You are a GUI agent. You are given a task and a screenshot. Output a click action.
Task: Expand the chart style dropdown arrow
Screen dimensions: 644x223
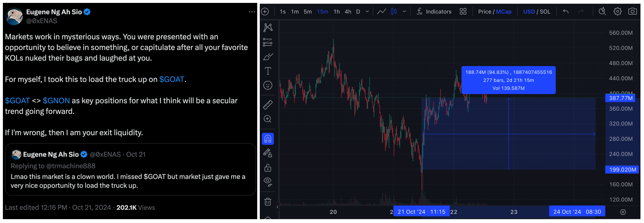tap(404, 12)
